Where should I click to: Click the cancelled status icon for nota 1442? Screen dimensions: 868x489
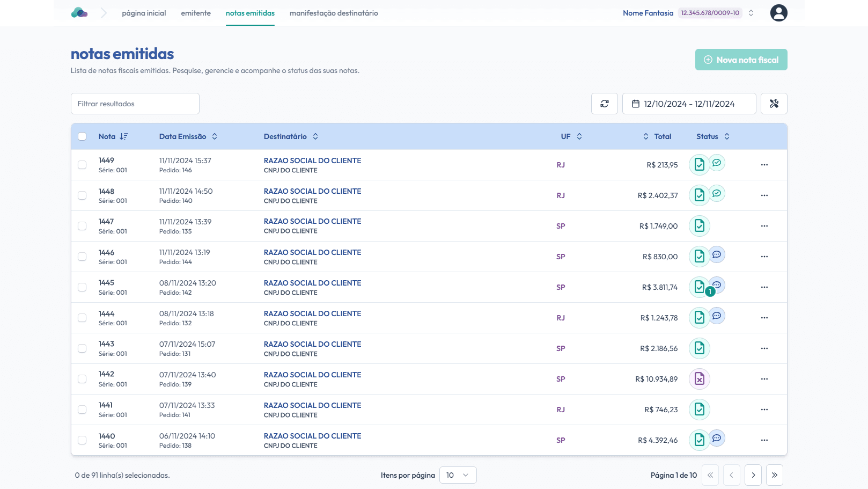coord(699,379)
